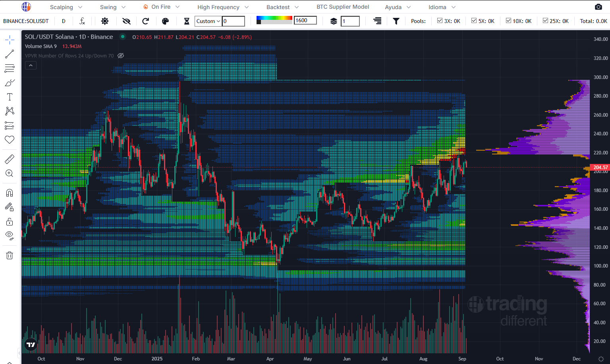Viewport: 610px width, 364px height.
Task: Click the refresh arrow icon
Action: coord(146,21)
